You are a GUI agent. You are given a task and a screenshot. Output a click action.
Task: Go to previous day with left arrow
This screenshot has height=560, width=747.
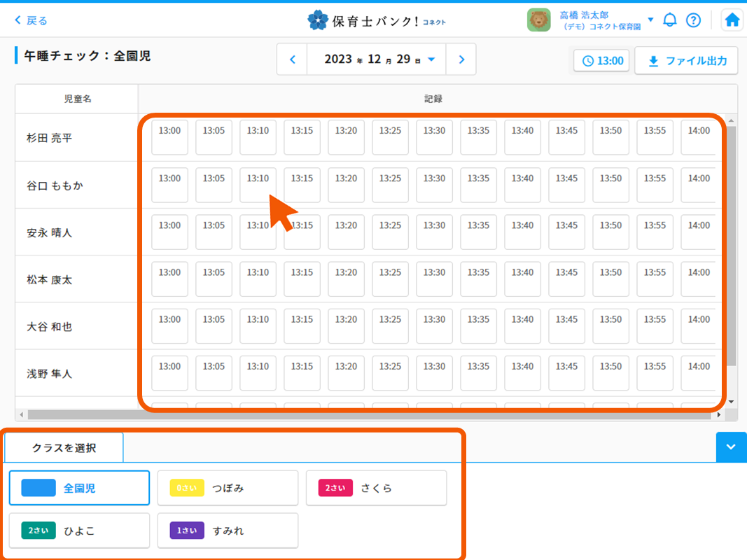(293, 59)
